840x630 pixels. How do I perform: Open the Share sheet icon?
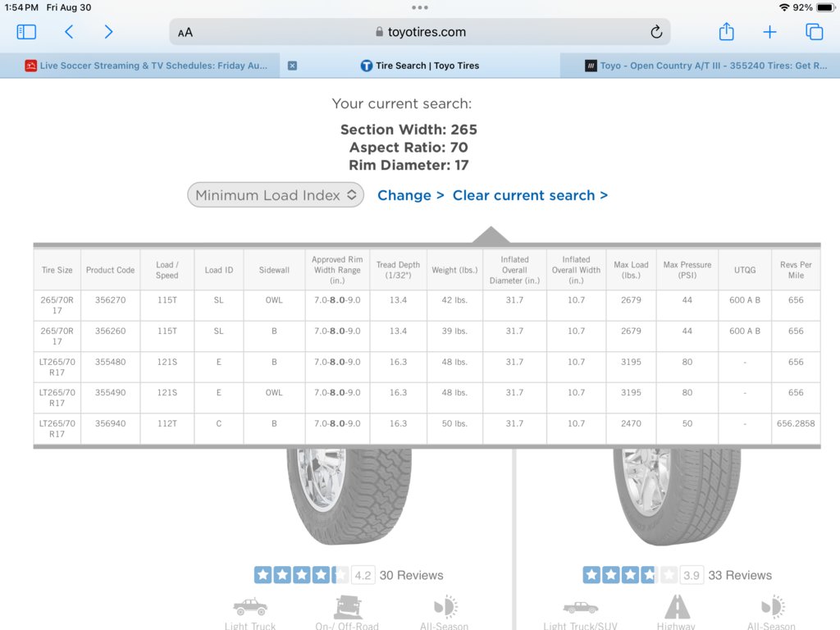coord(727,32)
